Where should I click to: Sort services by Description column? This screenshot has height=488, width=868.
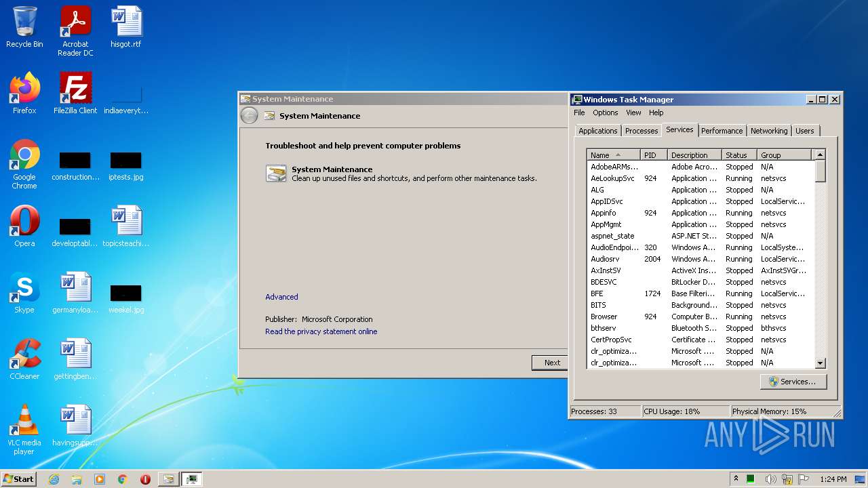(x=694, y=155)
